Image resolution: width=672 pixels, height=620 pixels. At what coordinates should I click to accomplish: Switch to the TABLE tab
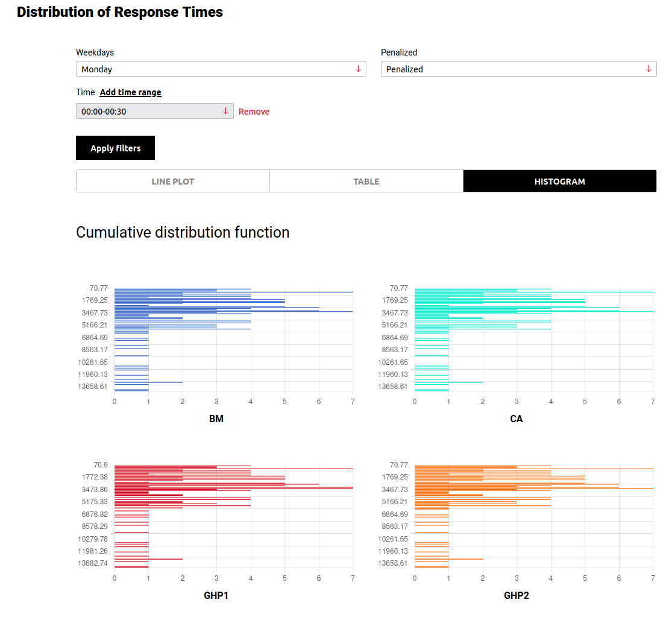coord(366,181)
